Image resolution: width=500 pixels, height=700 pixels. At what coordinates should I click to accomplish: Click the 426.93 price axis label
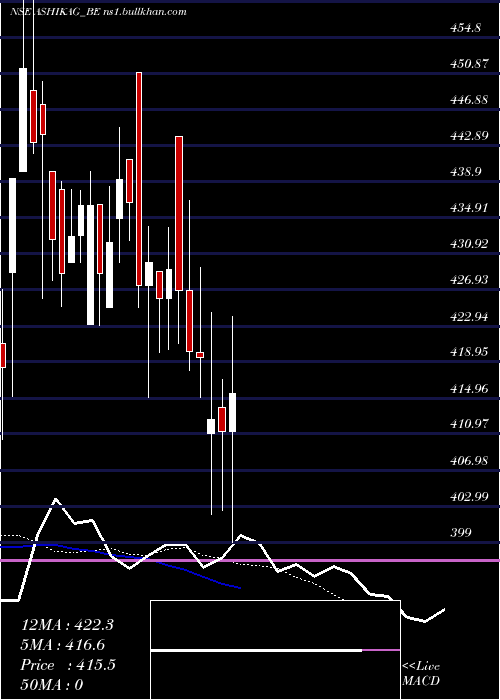tap(468, 280)
